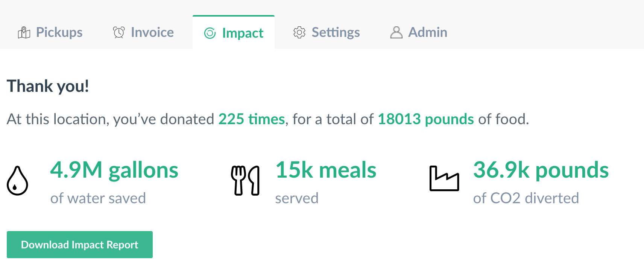Click the '4.9M gallons' statistic

[114, 170]
